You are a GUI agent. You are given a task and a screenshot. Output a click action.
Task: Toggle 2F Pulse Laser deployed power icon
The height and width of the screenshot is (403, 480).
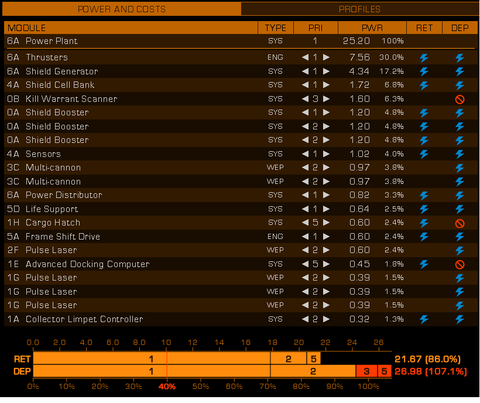point(460,251)
